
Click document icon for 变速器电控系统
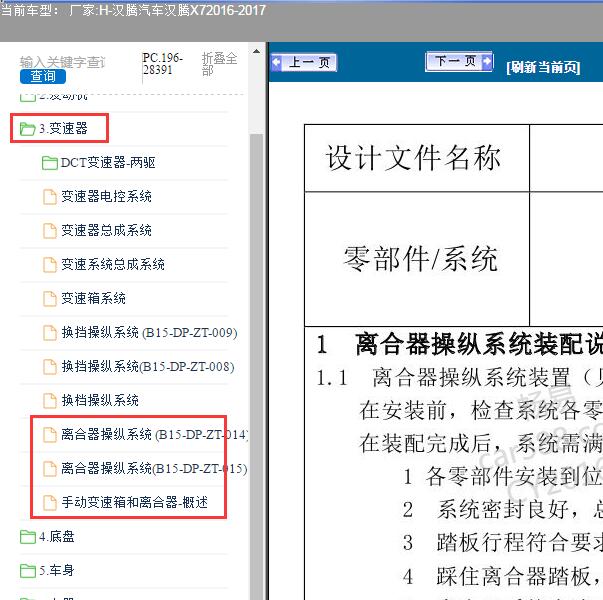tap(50, 197)
